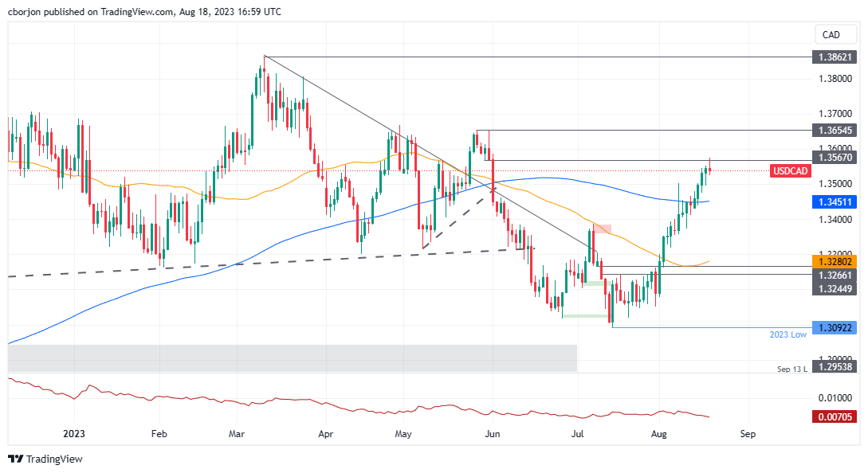Select the 1.32449 support level label

point(835,288)
